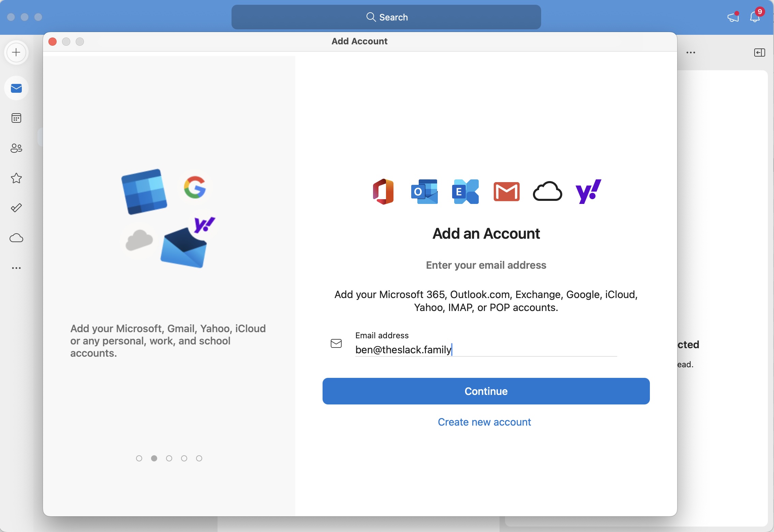
Task: Open the People contacts view
Action: 16,148
